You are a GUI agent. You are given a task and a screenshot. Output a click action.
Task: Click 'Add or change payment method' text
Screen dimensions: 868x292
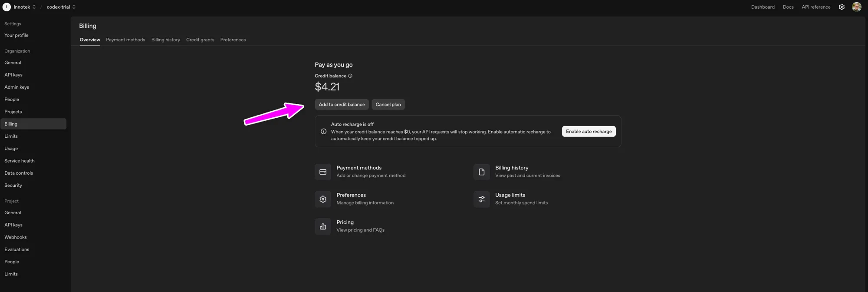pyautogui.click(x=371, y=176)
